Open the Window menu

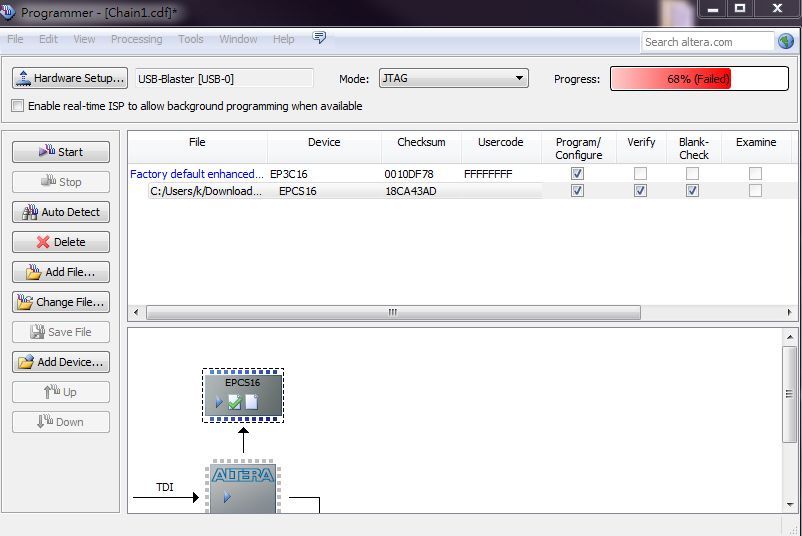(x=238, y=39)
